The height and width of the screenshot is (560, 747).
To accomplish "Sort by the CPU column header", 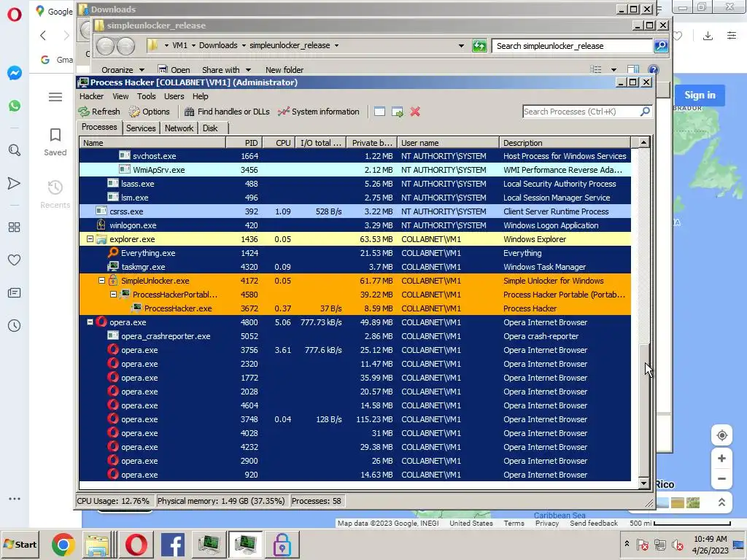I will point(279,143).
